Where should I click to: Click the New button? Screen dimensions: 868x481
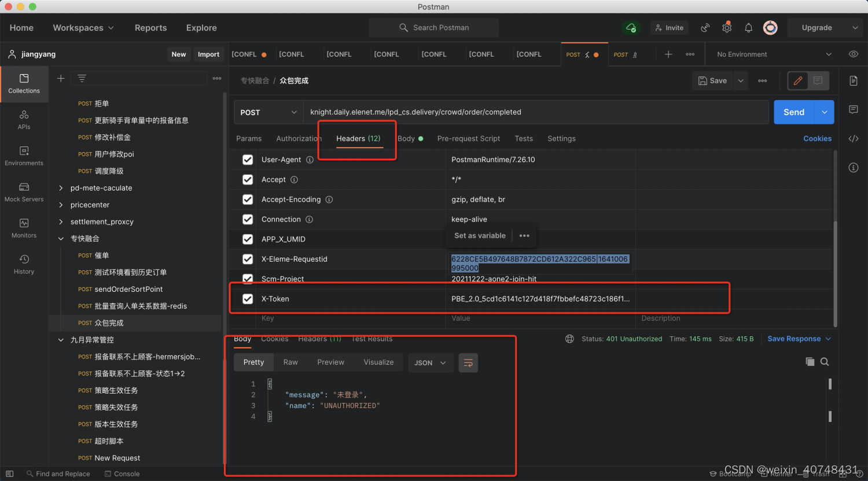coord(179,54)
